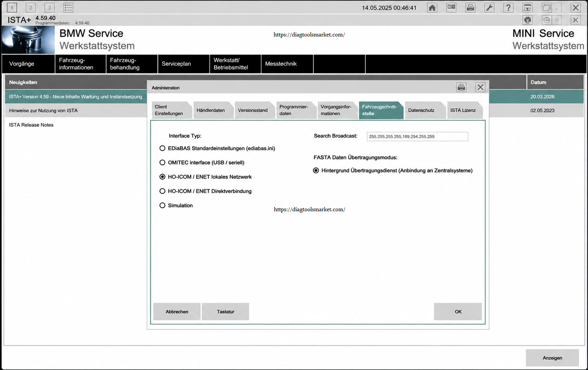Open the Vorgänge menu
Image resolution: width=588 pixels, height=370 pixels.
[x=28, y=64]
